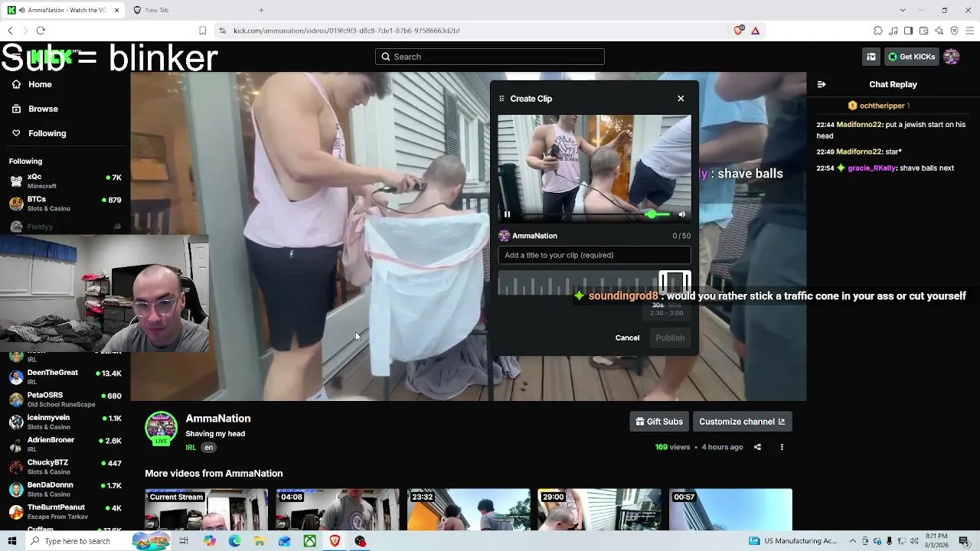Viewport: 980px width, 551px height.
Task: Show hidden system tray icons
Action: click(853, 541)
